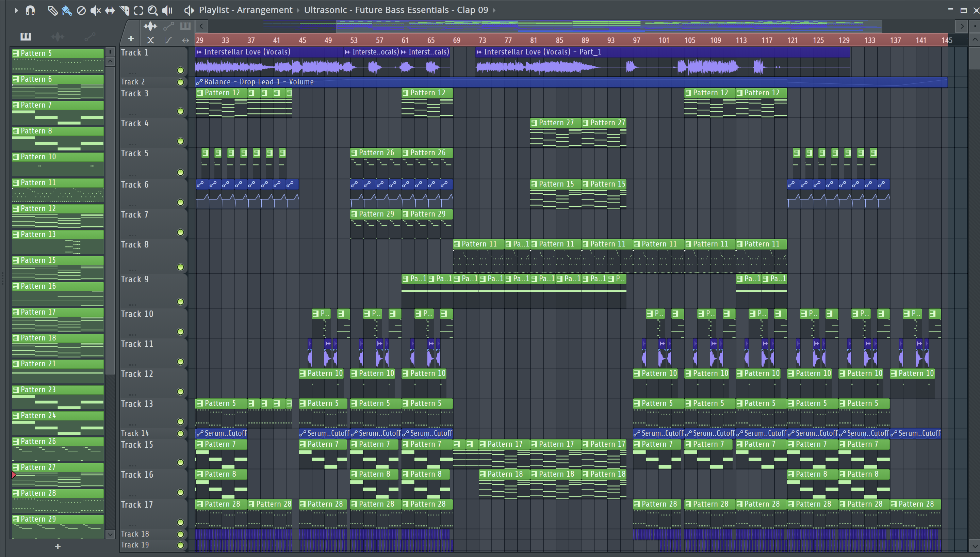Click the first Pattern 15 clip on Track 6

point(556,194)
